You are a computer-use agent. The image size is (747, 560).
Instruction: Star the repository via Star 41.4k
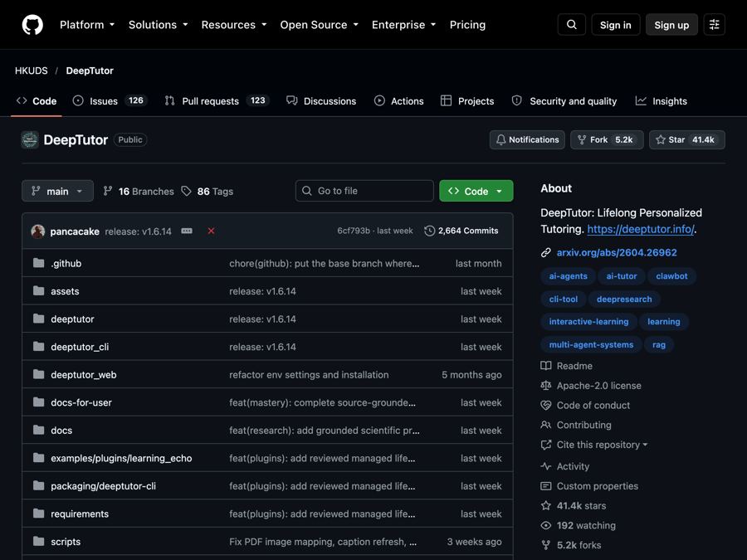[x=687, y=140]
